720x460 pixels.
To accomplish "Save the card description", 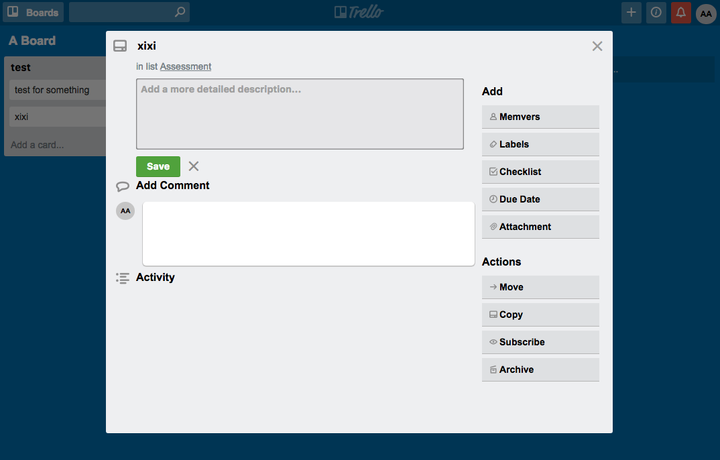I will [158, 166].
